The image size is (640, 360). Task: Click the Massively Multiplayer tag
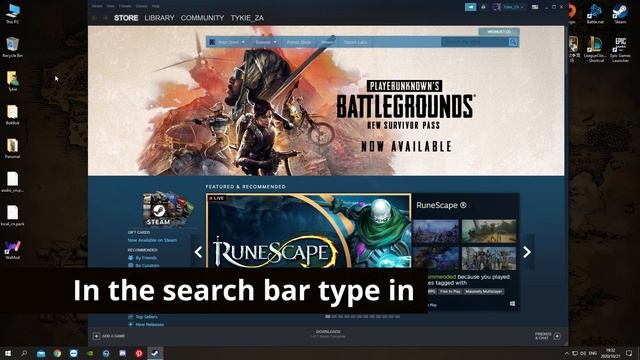[x=483, y=291]
